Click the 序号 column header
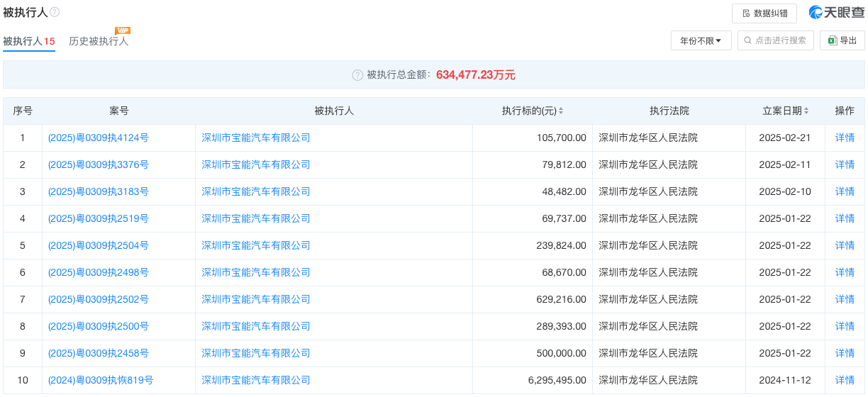 (x=23, y=111)
